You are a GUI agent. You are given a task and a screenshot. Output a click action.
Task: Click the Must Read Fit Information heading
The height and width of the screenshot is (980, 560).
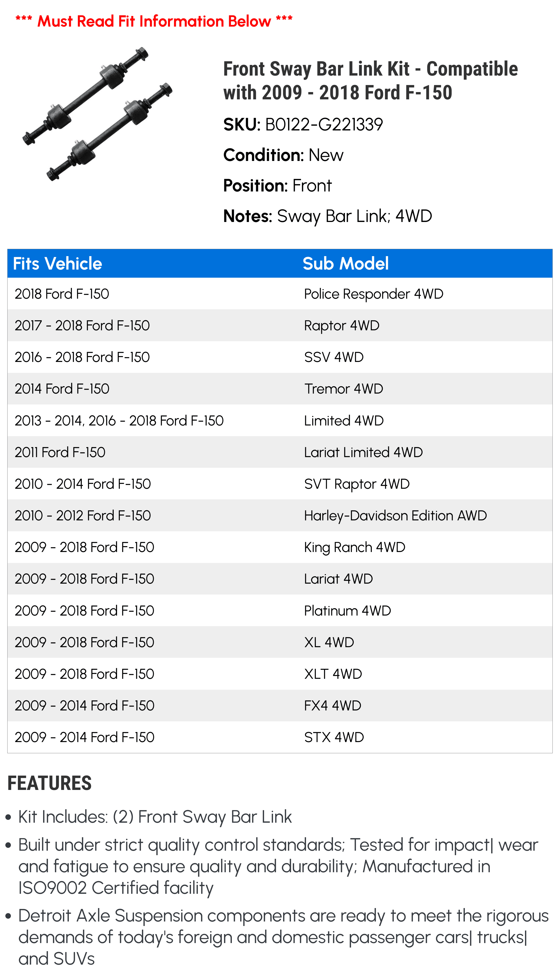(x=154, y=21)
